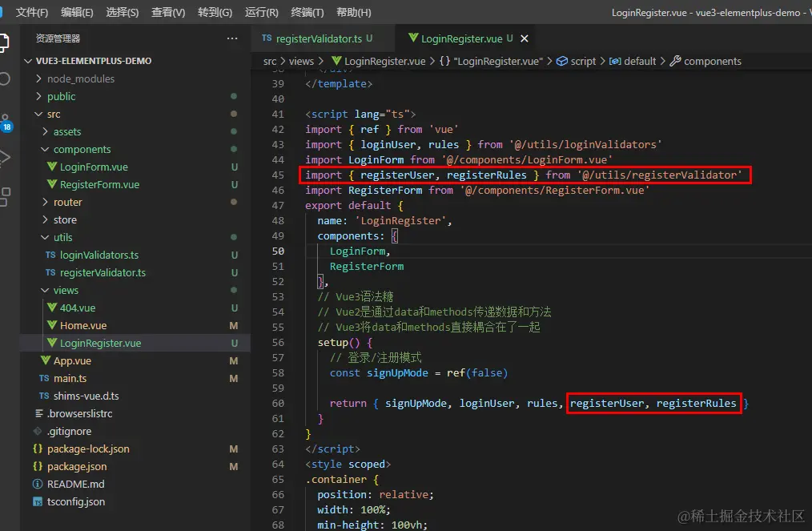This screenshot has height=531, width=812.
Task: Open explorer more actions ellipsis
Action: tap(232, 38)
